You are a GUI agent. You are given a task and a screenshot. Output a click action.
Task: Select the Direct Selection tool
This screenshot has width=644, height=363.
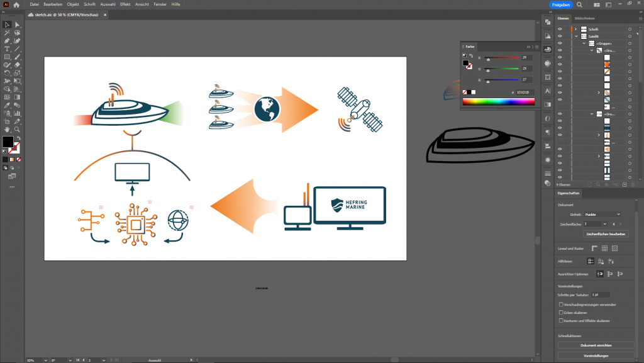[x=17, y=25]
